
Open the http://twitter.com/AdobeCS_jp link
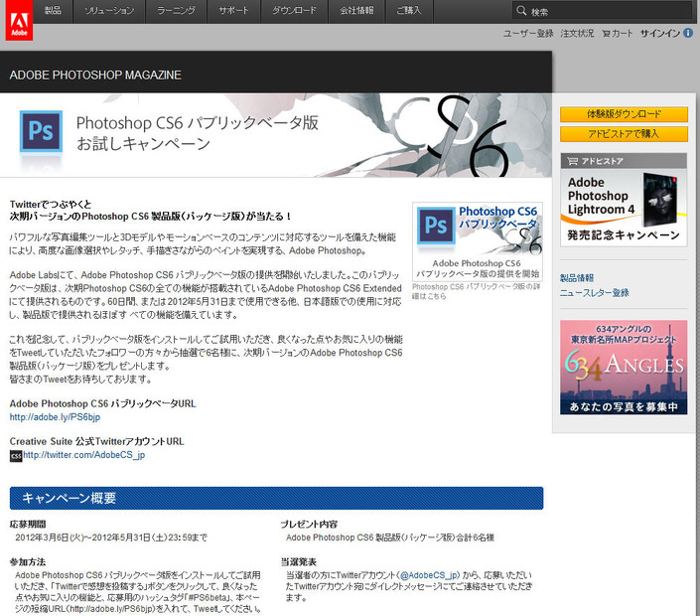pyautogui.click(x=84, y=455)
